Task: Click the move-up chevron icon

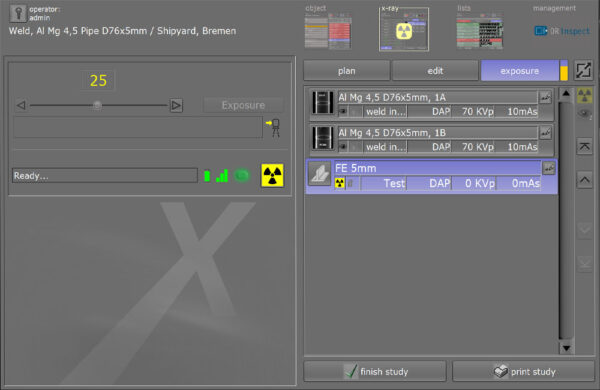Action: 584,180
